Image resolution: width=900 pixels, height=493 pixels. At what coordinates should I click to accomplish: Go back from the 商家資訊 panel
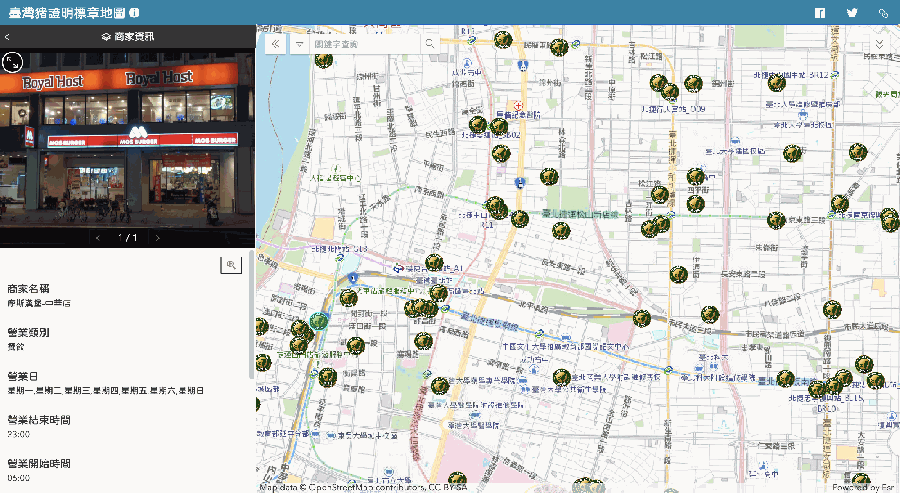[7, 37]
